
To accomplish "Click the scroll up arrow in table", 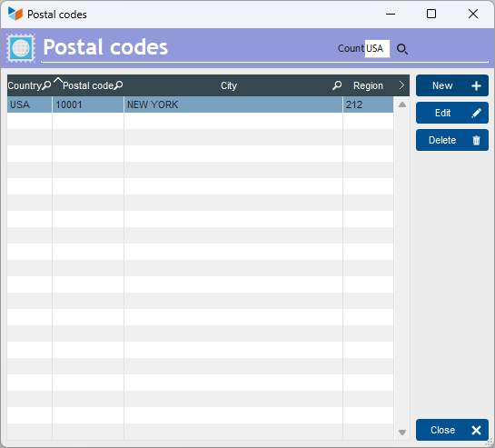I will (401, 105).
